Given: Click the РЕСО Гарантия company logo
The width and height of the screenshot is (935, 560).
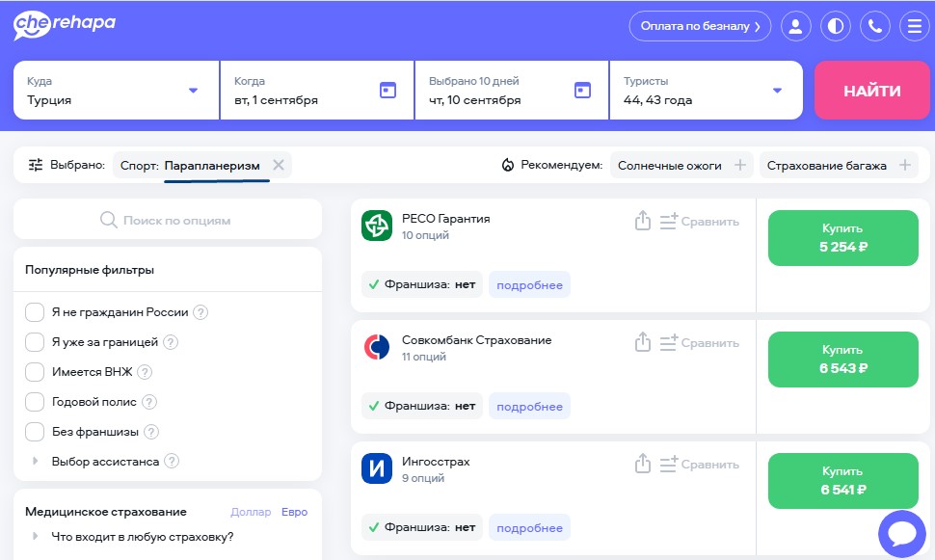Looking at the screenshot, I should click(377, 226).
